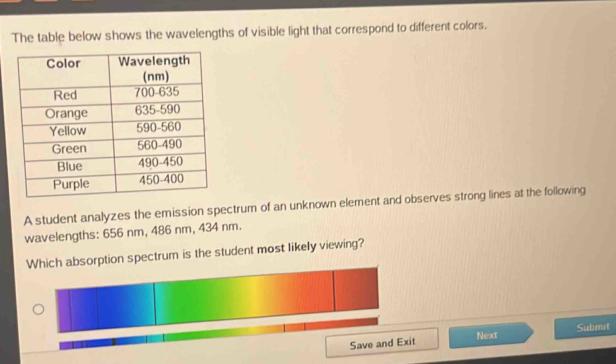Click the 'Green' table cell
616x364 pixels.
point(69,149)
